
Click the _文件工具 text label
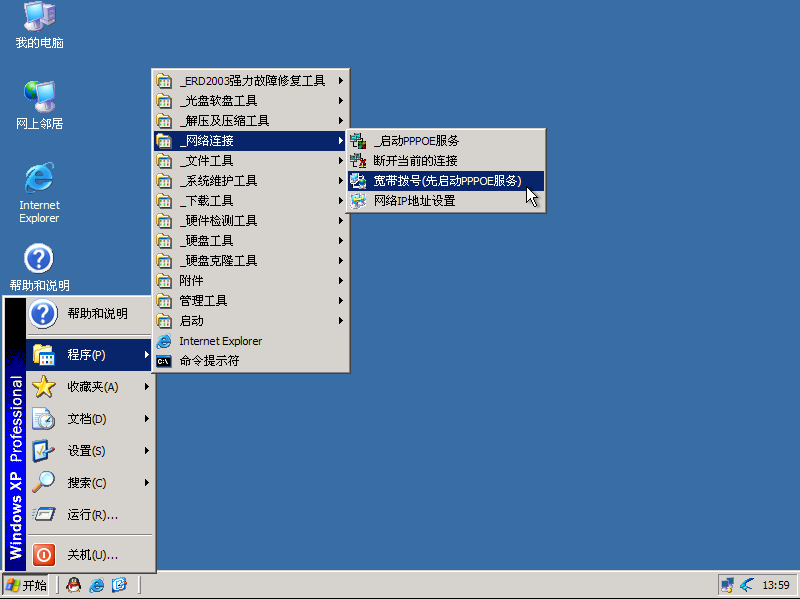(207, 161)
